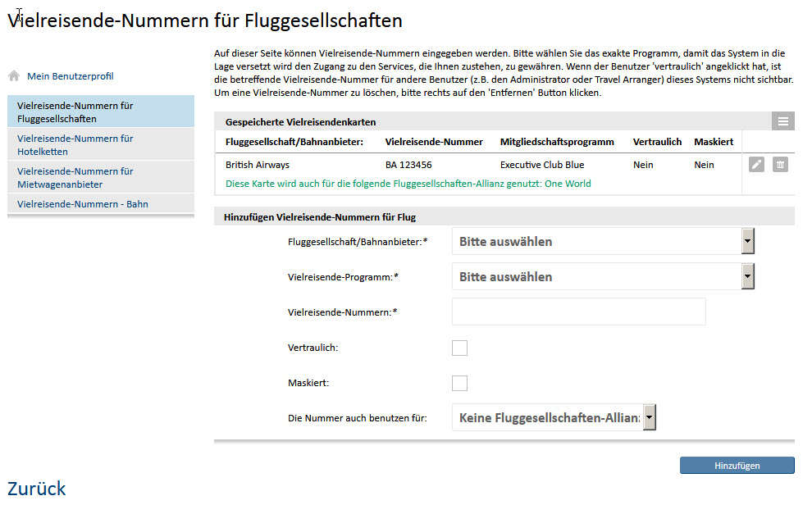Tick the Vertraulich checkbox

pos(460,348)
